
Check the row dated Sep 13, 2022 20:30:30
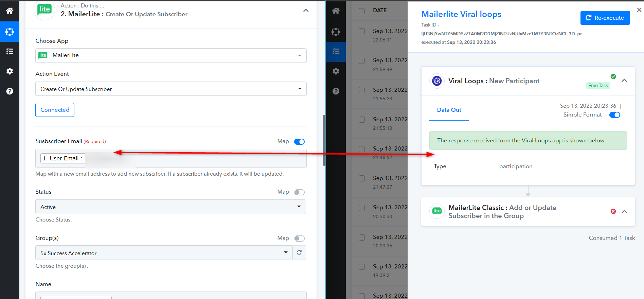click(362, 208)
